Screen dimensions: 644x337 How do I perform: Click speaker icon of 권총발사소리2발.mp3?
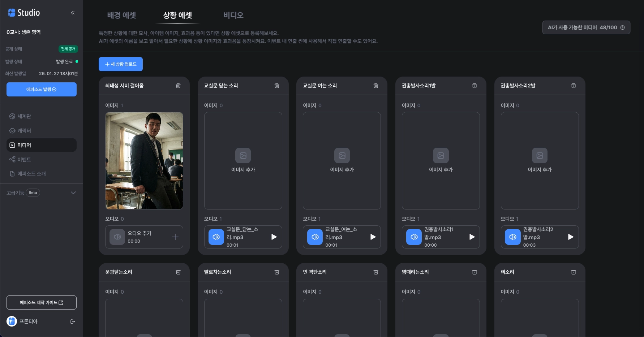tap(513, 237)
